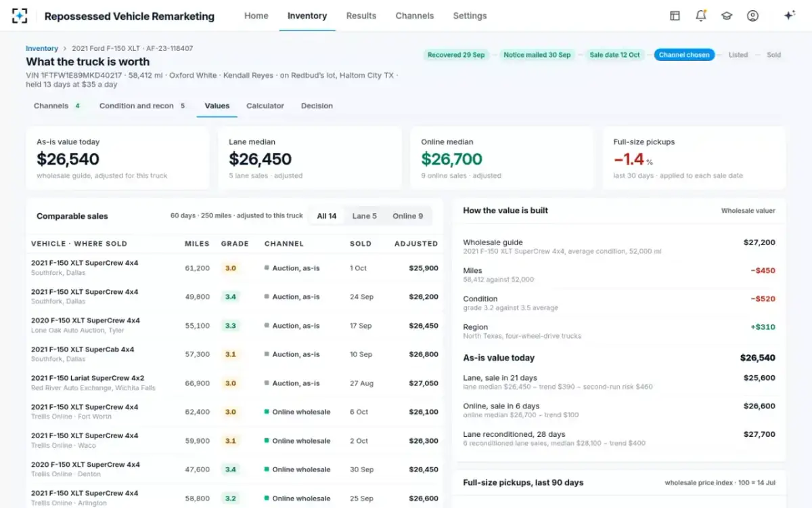Open the Calculator tab

265,106
